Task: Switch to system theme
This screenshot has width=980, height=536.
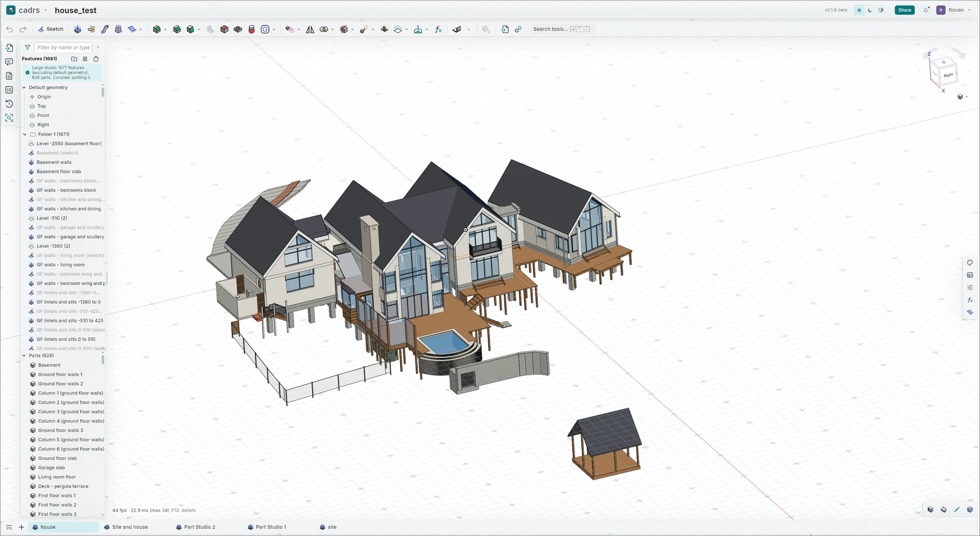Action: [881, 10]
